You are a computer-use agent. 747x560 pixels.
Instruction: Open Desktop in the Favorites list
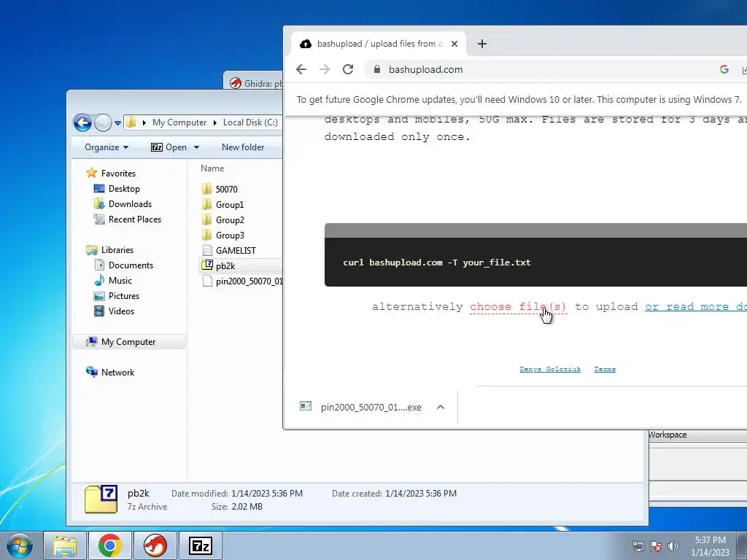click(x=124, y=189)
